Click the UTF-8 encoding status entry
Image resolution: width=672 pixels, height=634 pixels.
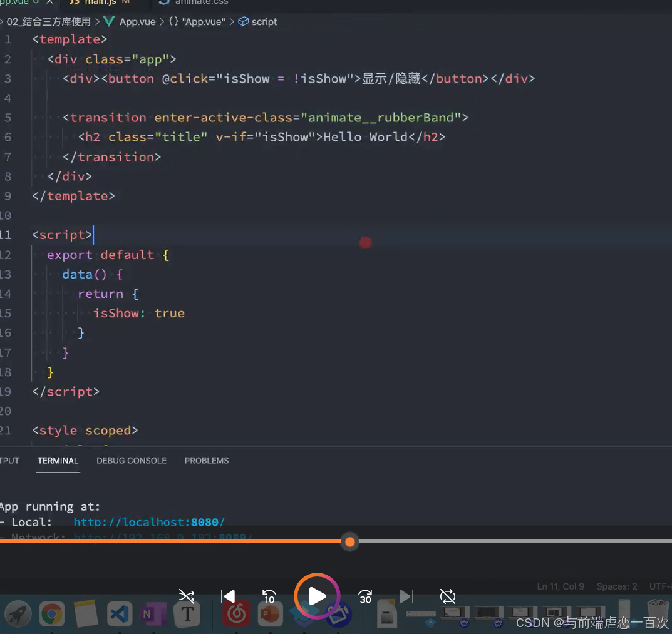pos(661,586)
